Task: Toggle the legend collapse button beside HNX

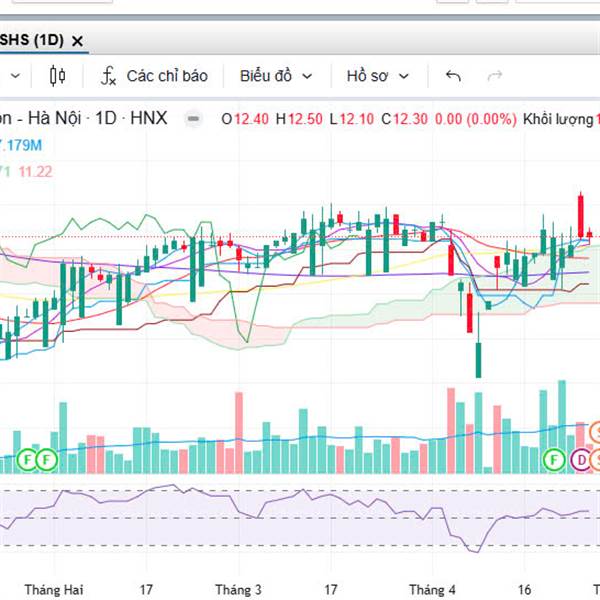Action: click(193, 119)
